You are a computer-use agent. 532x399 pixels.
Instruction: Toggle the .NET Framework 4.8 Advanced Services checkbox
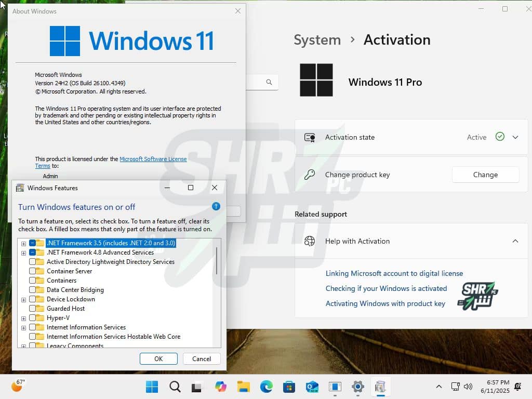coord(33,252)
